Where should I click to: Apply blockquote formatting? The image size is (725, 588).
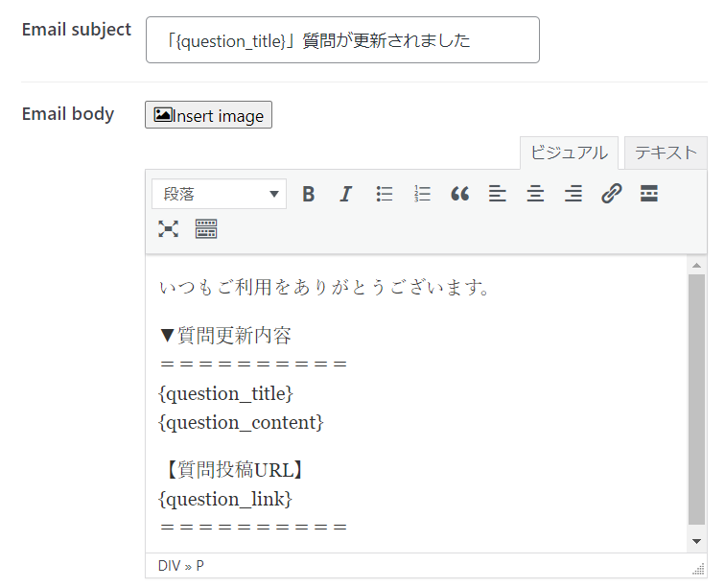click(x=460, y=194)
